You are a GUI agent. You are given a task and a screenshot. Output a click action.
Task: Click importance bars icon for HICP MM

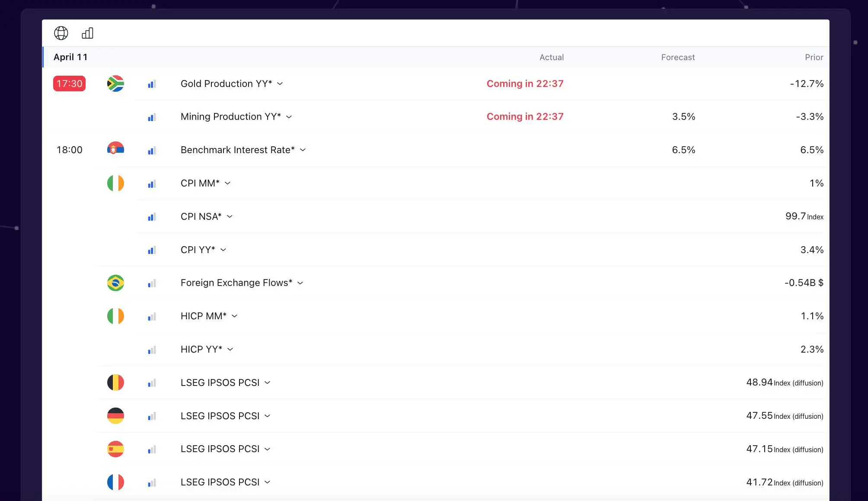[152, 316]
